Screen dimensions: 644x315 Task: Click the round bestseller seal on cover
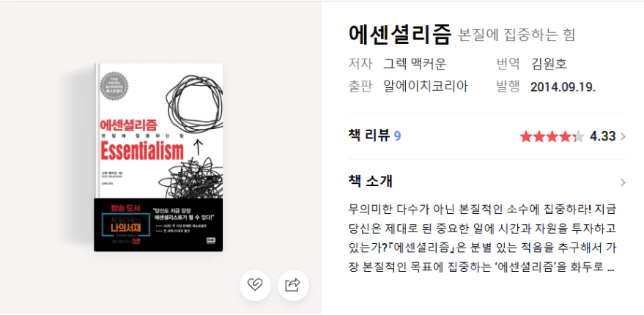[114, 86]
